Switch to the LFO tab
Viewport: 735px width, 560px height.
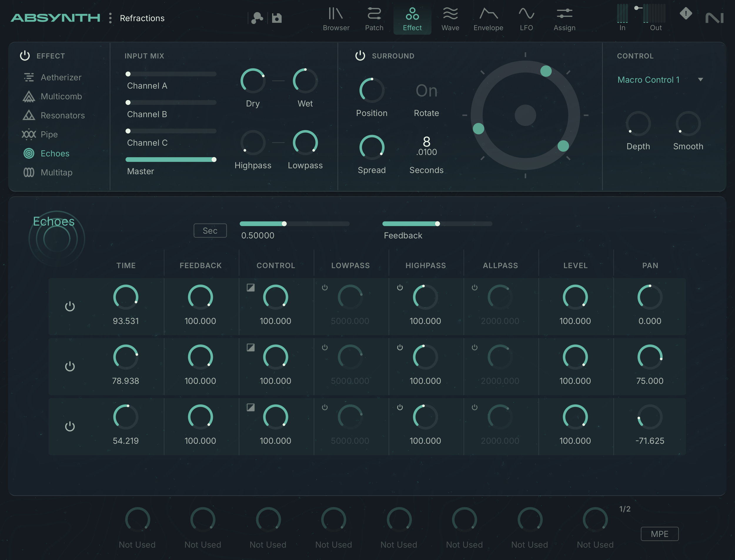tap(526, 19)
